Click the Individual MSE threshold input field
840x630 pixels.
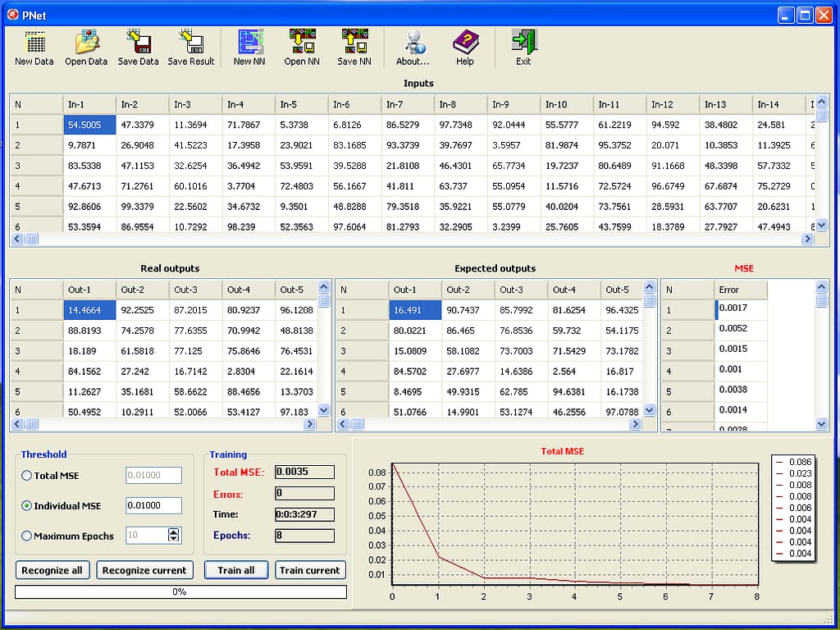[x=153, y=505]
